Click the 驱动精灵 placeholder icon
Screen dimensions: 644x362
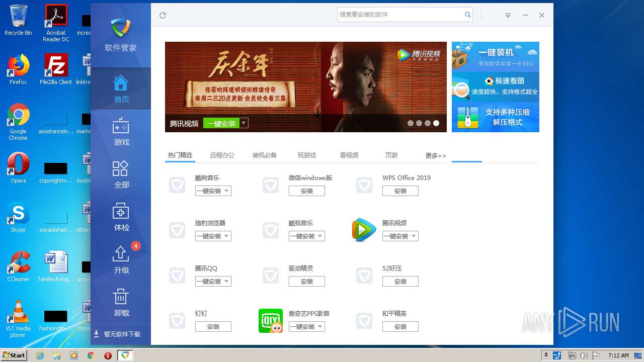271,276
